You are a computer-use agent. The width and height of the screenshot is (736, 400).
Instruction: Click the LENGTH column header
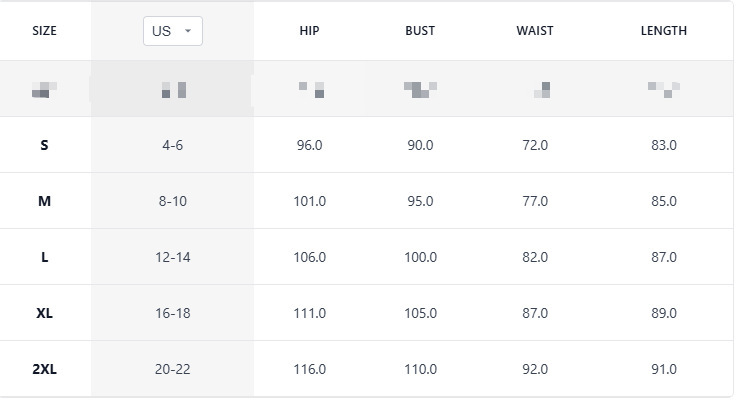(664, 31)
